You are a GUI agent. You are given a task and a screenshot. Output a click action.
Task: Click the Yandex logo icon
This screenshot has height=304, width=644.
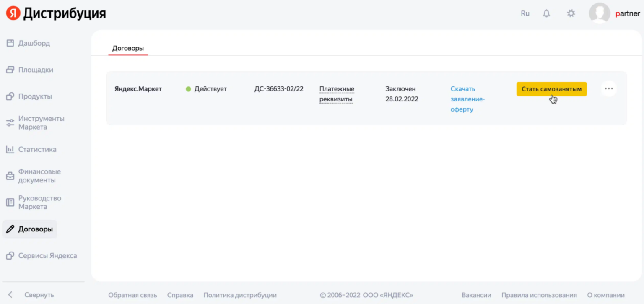pos(13,13)
